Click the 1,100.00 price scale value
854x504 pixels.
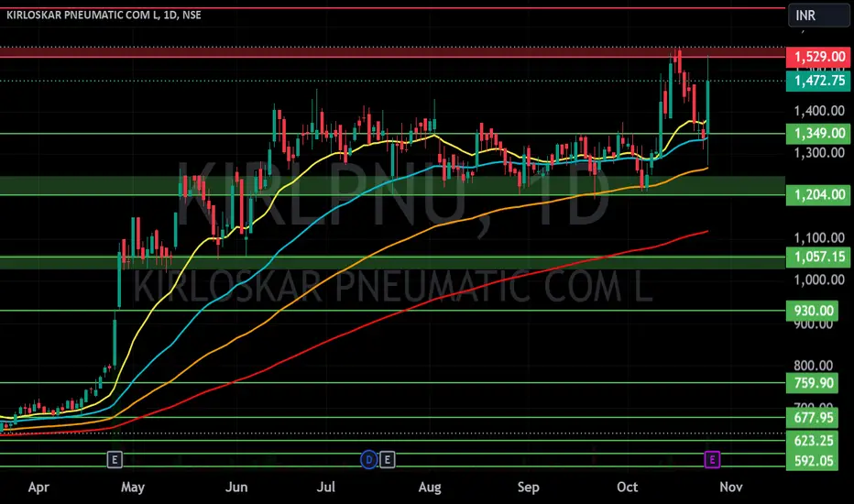[819, 237]
